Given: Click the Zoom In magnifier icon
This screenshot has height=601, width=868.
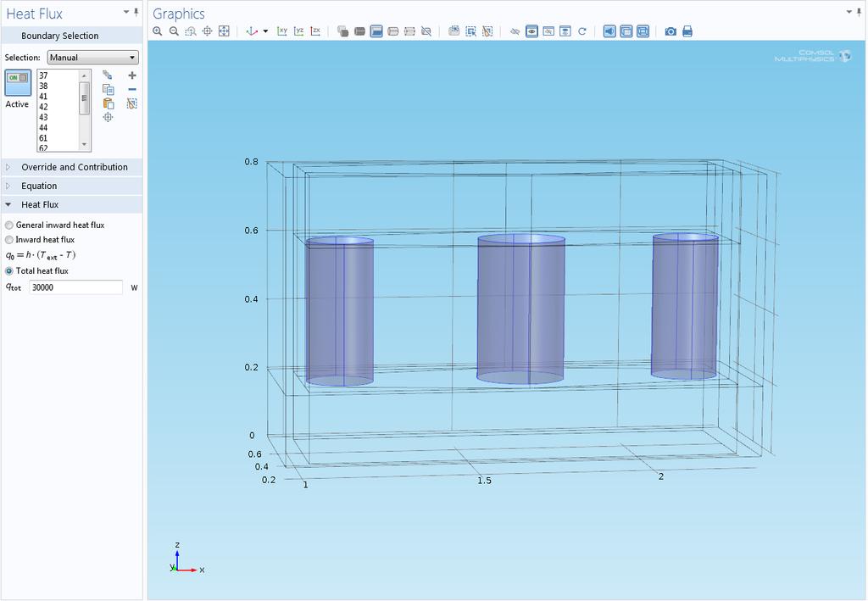Looking at the screenshot, I should pyautogui.click(x=158, y=31).
